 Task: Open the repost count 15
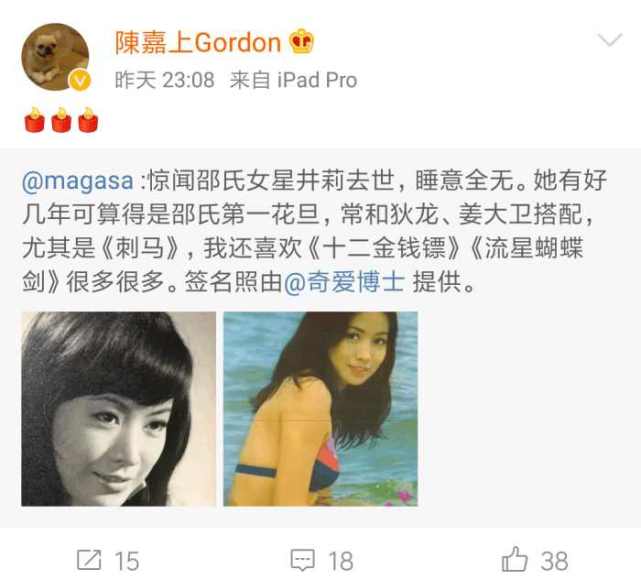tap(127, 561)
